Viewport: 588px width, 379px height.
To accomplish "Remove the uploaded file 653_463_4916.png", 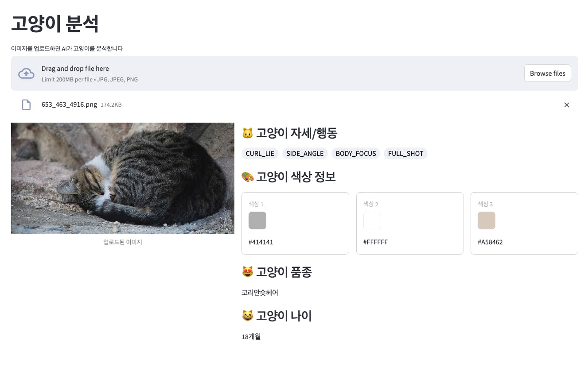I will pyautogui.click(x=566, y=105).
